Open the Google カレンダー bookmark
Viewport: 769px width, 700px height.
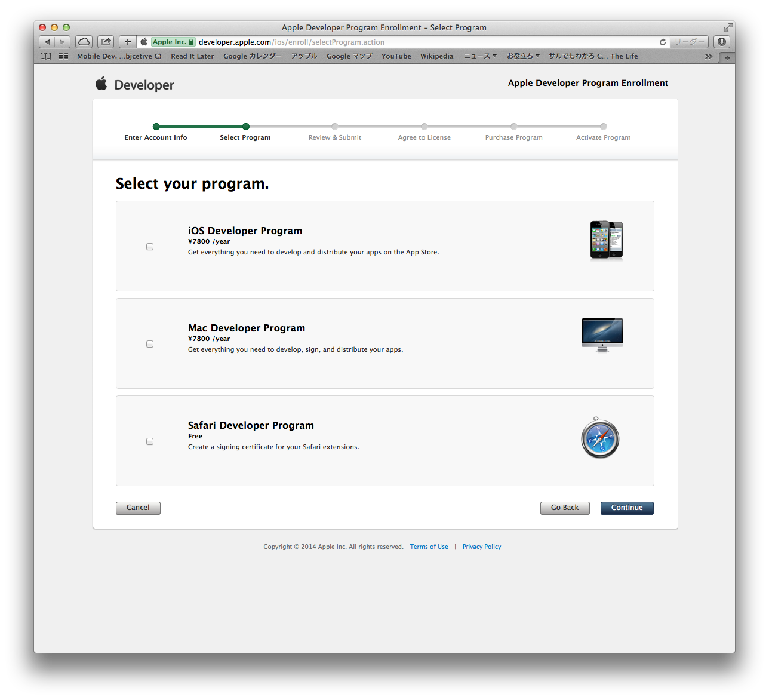[x=253, y=56]
